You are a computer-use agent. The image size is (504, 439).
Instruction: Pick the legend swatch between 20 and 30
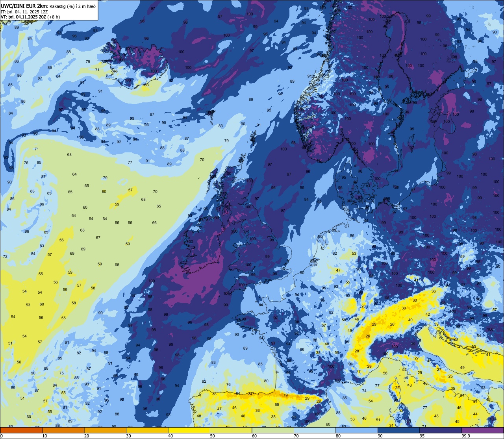click(105, 430)
